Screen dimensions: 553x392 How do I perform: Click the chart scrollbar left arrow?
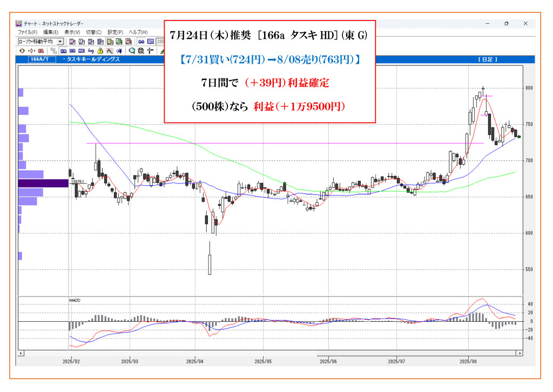coord(21,353)
